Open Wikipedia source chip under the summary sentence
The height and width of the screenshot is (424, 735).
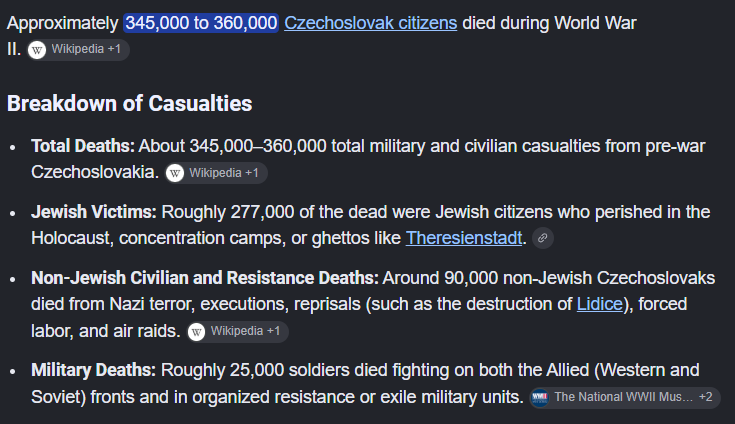coord(78,49)
